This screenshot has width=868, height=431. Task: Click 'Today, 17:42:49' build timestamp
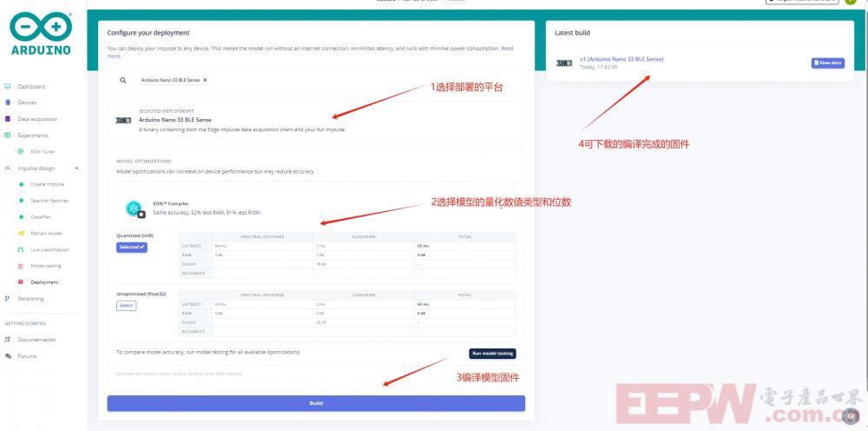tap(598, 67)
